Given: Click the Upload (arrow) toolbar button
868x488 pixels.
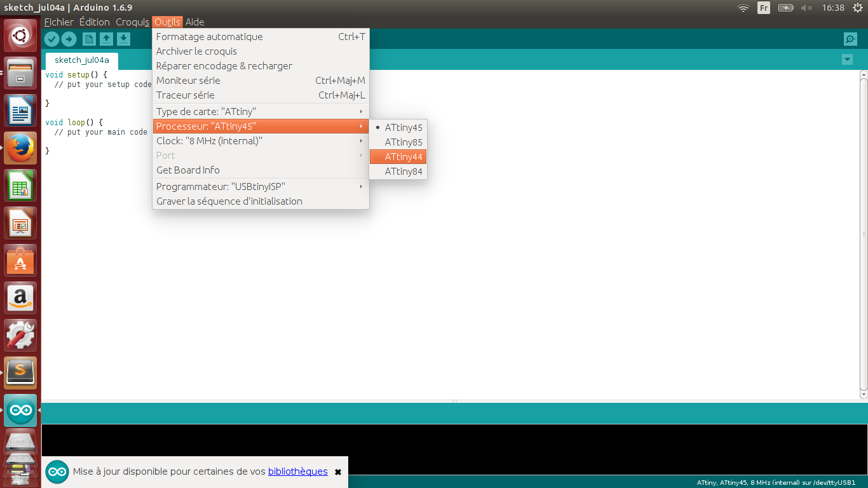Looking at the screenshot, I should 69,39.
